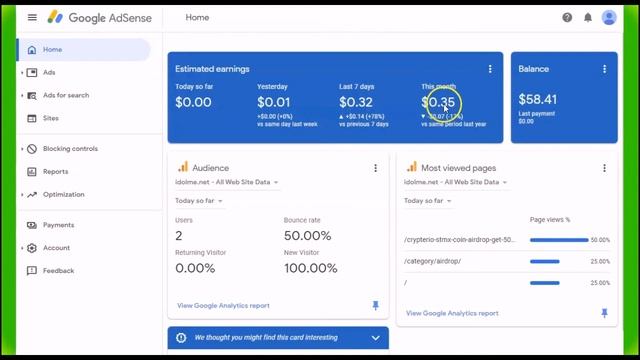Click the Ads for search icon
The height and width of the screenshot is (360, 640).
pos(32,96)
